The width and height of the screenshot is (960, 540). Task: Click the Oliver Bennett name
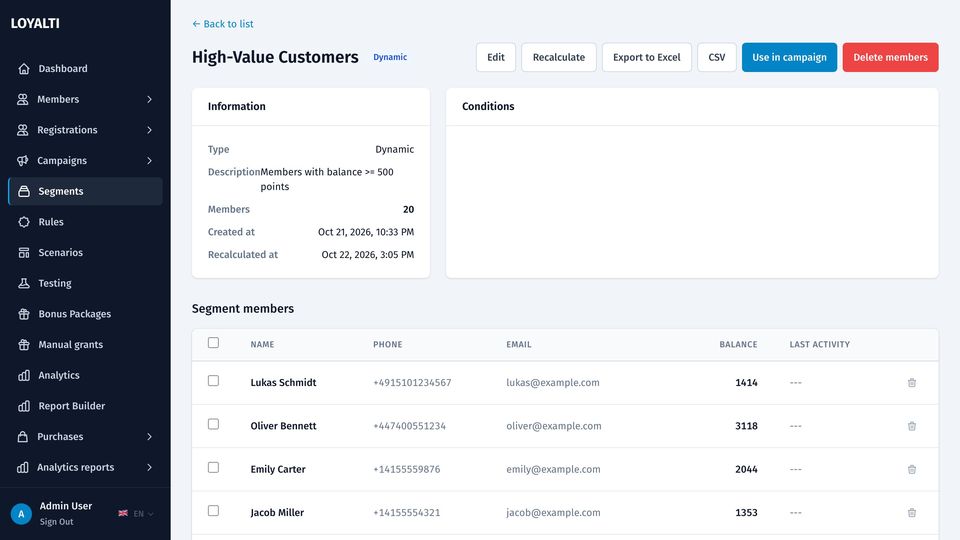(x=283, y=426)
